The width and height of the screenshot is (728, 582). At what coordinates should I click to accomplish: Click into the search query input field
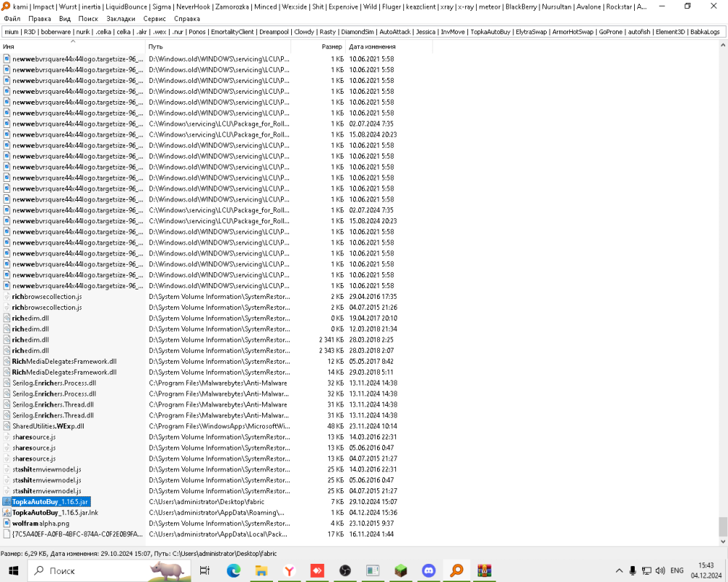tap(363, 32)
